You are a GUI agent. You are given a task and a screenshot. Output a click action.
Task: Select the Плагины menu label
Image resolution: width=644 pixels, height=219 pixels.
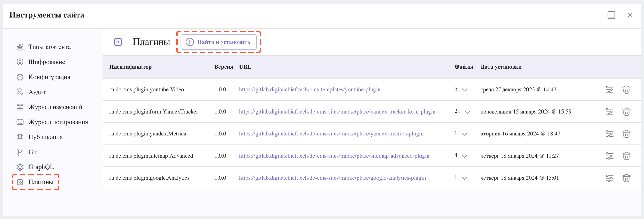41,182
